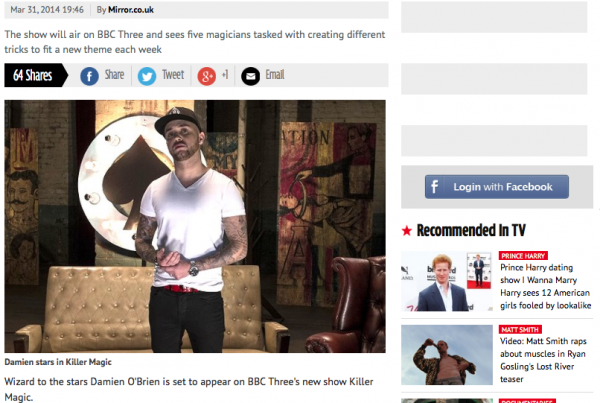The width and height of the screenshot is (600, 403).
Task: Click the Tweet text label
Action: pos(173,75)
